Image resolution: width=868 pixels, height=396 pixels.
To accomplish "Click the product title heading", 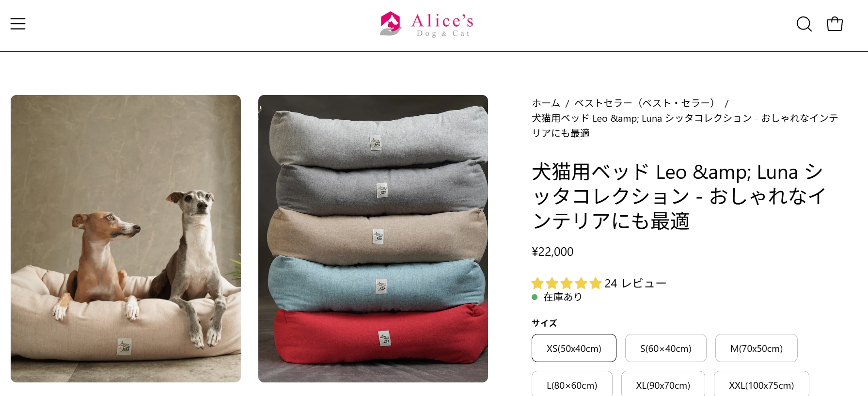I will (679, 196).
